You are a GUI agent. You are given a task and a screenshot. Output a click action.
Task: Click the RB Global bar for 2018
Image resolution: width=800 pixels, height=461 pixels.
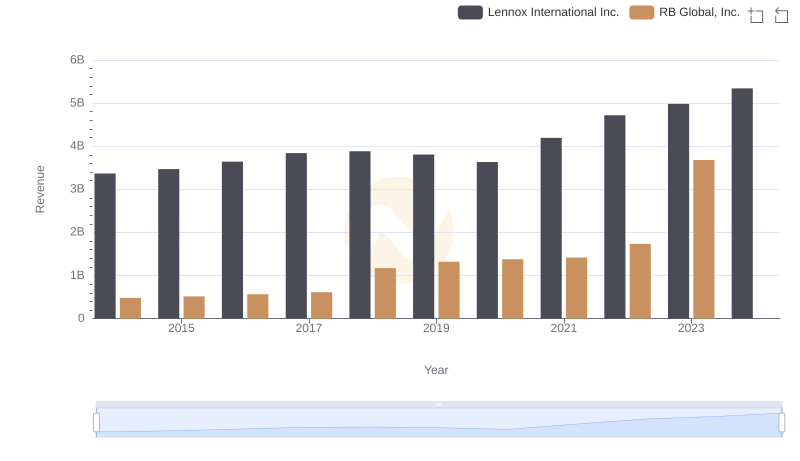[x=385, y=293]
